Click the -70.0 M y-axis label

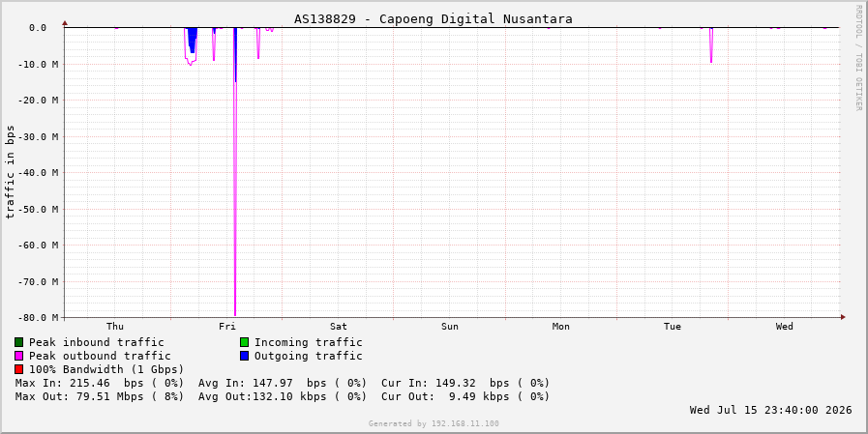coord(40,281)
